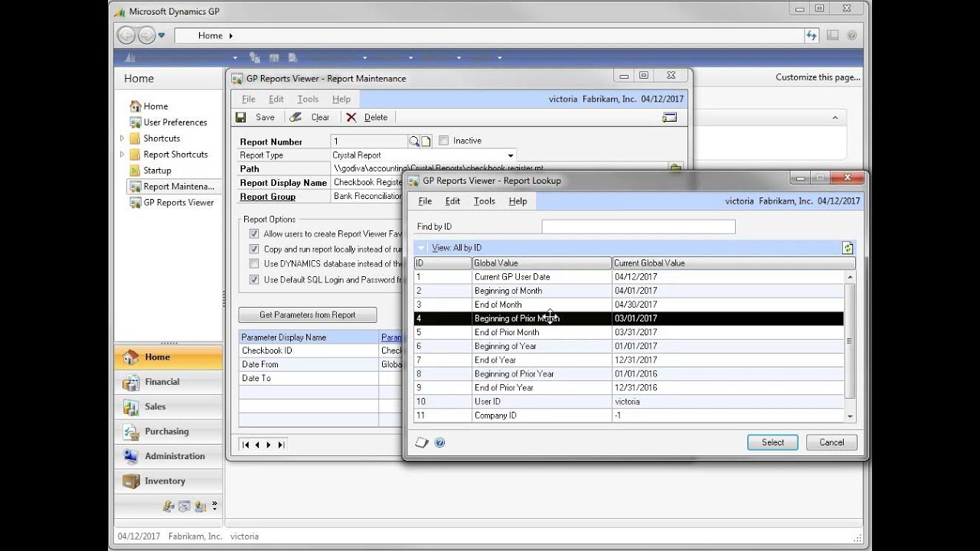Go to the previous record arrow
Image resolution: width=980 pixels, height=551 pixels.
pos(257,445)
